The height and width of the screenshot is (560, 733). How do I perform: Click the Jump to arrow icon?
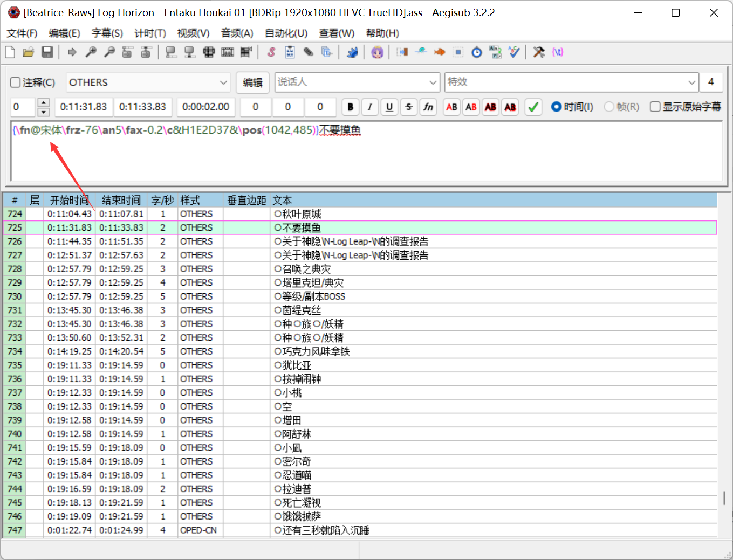click(72, 52)
